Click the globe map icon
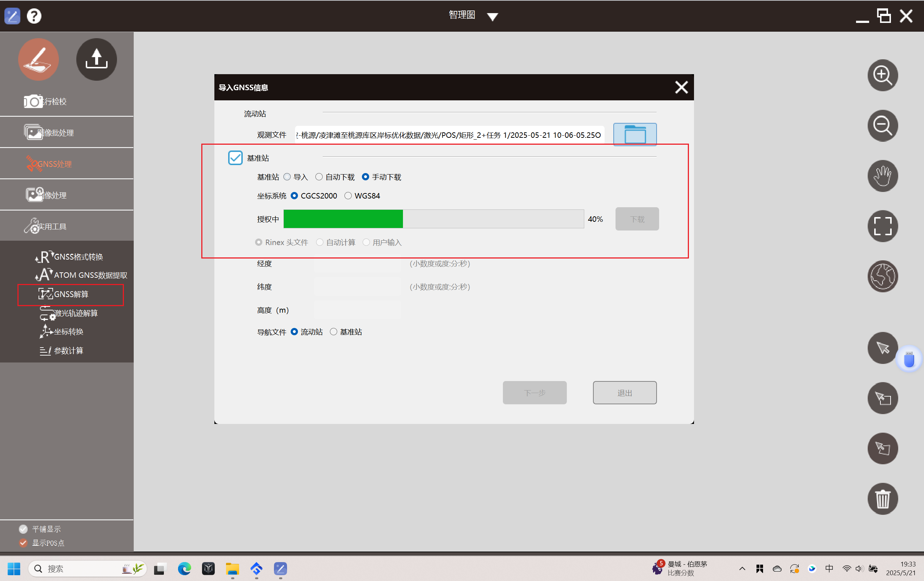924x581 pixels. tap(882, 276)
